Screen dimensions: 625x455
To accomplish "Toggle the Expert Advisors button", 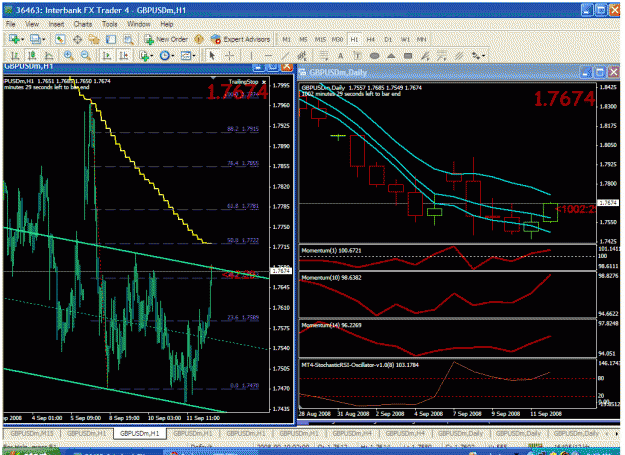I will click(x=241, y=39).
